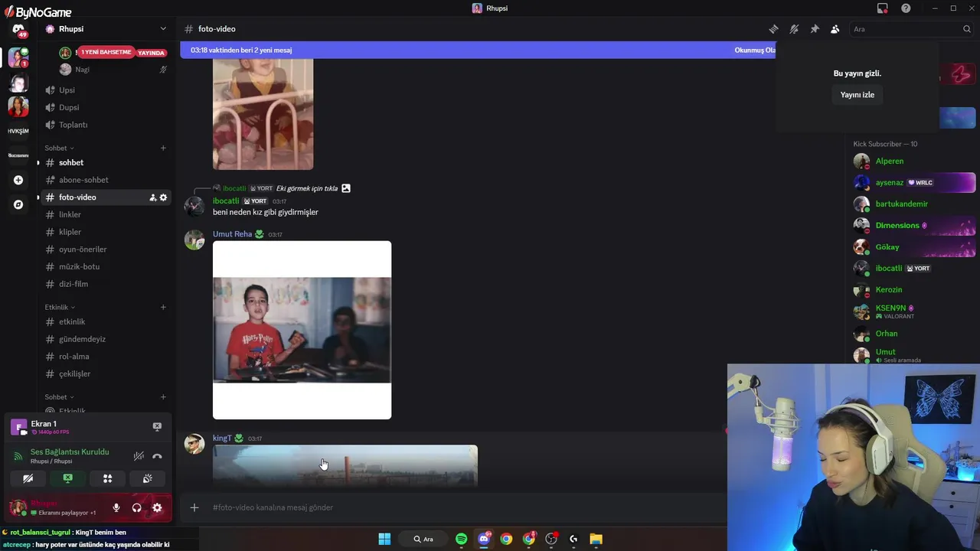Open activities shapes icon button
The image size is (980, 551).
coord(108,478)
